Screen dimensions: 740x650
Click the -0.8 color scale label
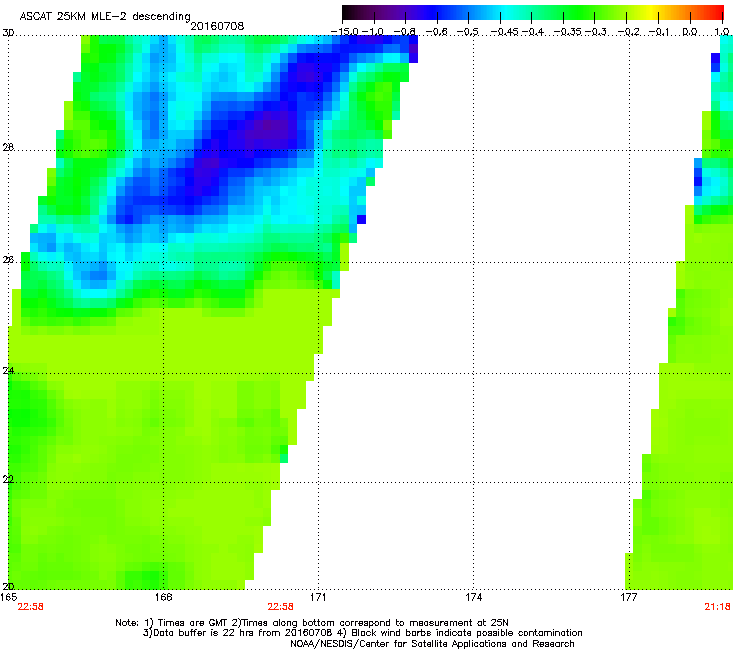coord(404,32)
